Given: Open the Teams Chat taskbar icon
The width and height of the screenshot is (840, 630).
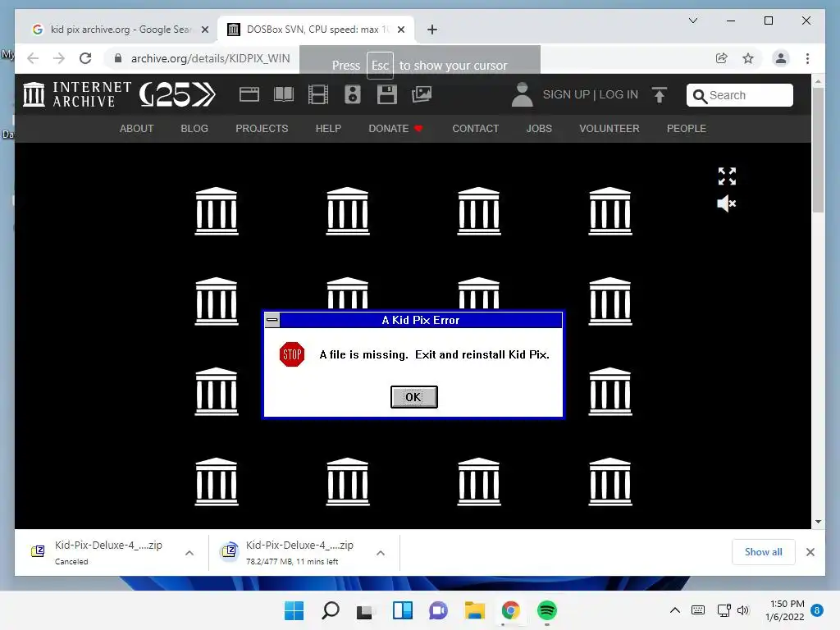Looking at the screenshot, I should 438,610.
